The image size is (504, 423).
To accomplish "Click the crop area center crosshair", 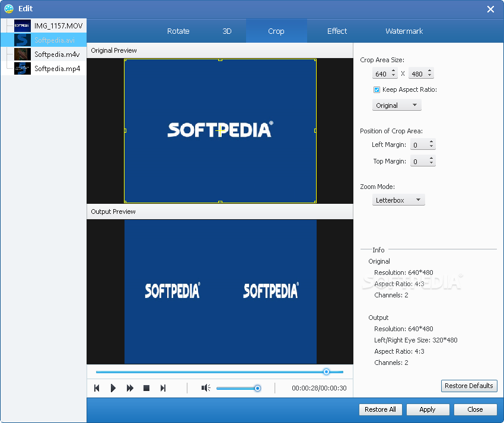I will coord(220,131).
